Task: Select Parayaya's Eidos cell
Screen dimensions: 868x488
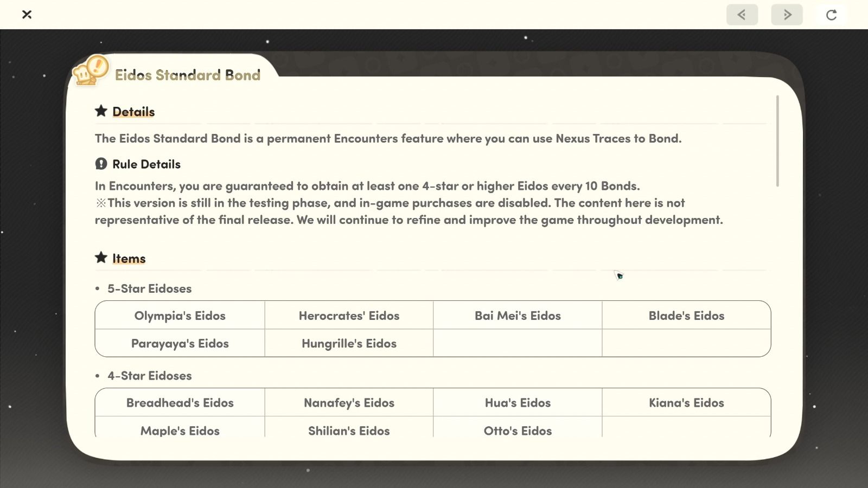Action: 180,343
